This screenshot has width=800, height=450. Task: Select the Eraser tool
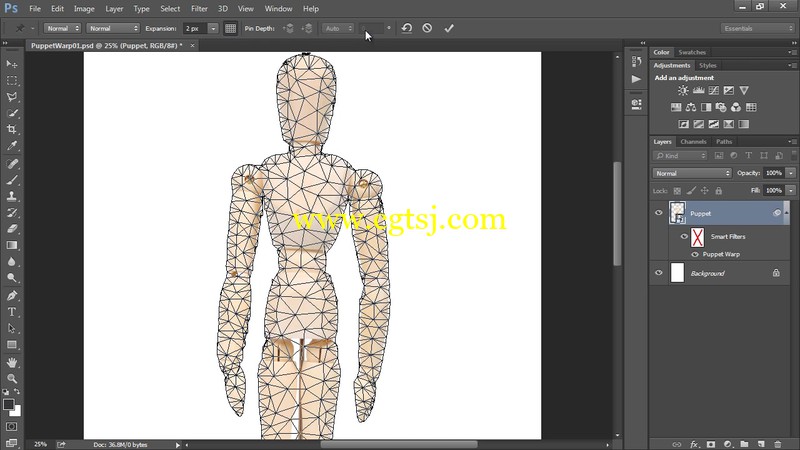(12, 229)
